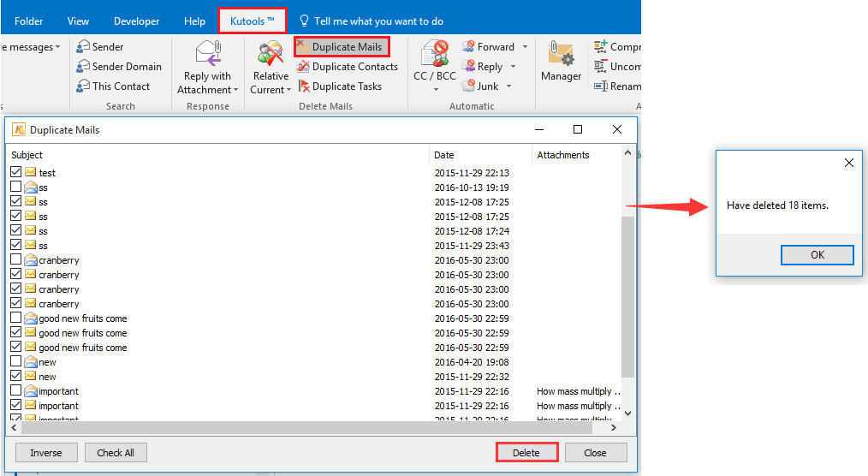
Task: Click the CC / BCC icon
Action: [x=435, y=53]
